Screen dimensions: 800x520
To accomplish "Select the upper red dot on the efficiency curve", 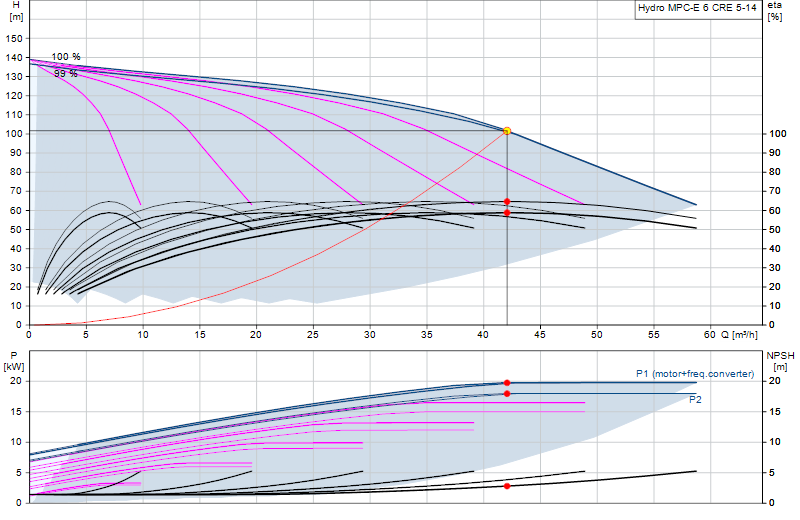I will [x=507, y=202].
